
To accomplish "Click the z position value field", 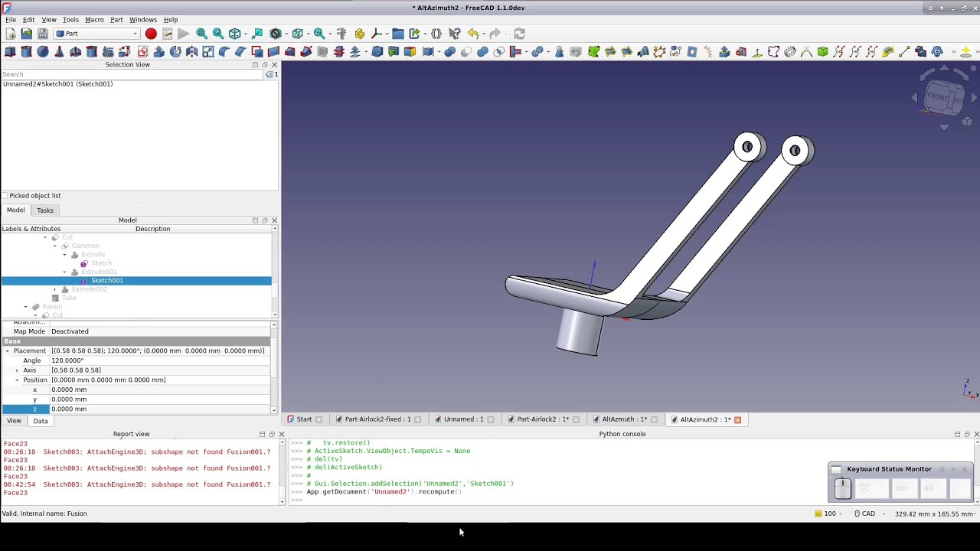I will coord(159,409).
